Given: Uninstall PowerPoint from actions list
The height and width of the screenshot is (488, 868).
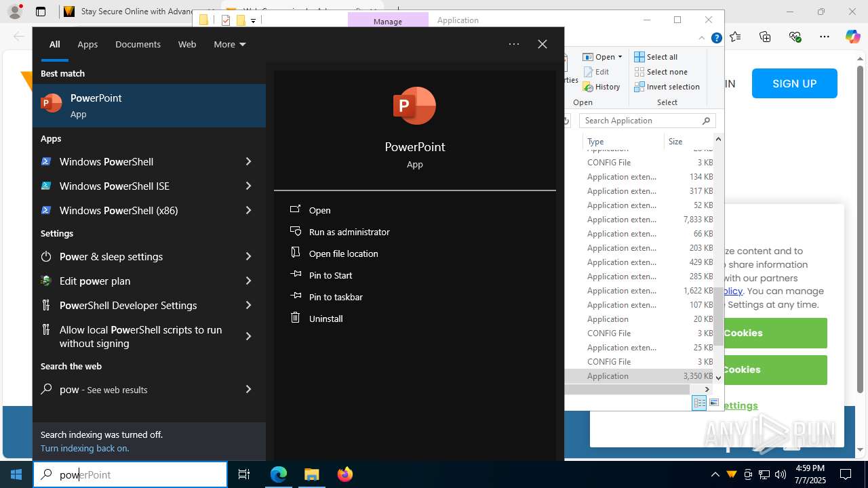Looking at the screenshot, I should [x=325, y=319].
